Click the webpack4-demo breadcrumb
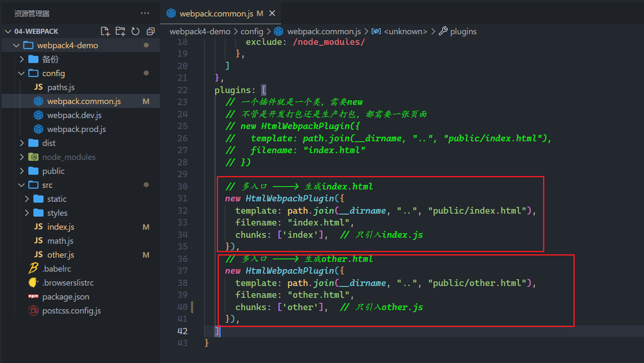Viewport: 644px width, 363px height. click(200, 31)
